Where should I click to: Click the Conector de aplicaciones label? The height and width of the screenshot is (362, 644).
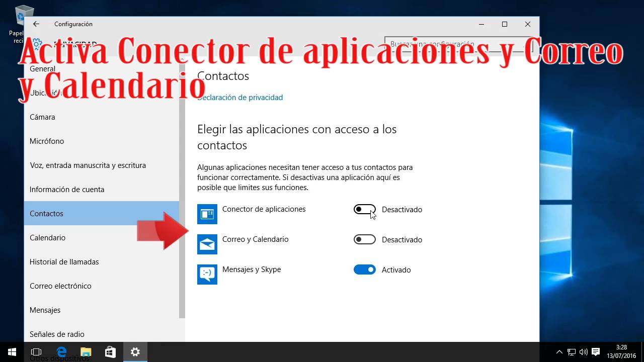[264, 209]
